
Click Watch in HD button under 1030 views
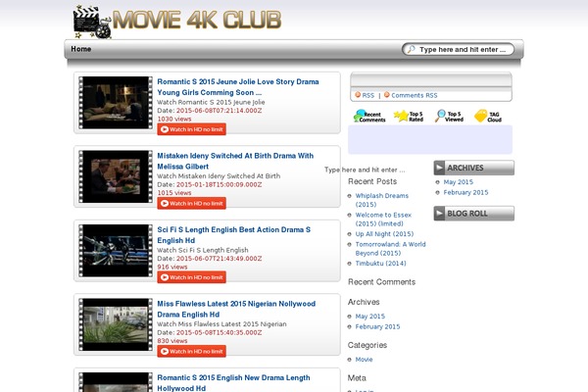click(x=192, y=129)
